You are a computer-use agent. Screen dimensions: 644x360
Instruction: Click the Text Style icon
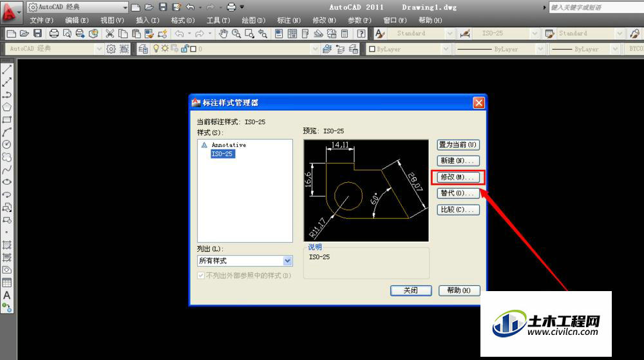tap(380, 33)
